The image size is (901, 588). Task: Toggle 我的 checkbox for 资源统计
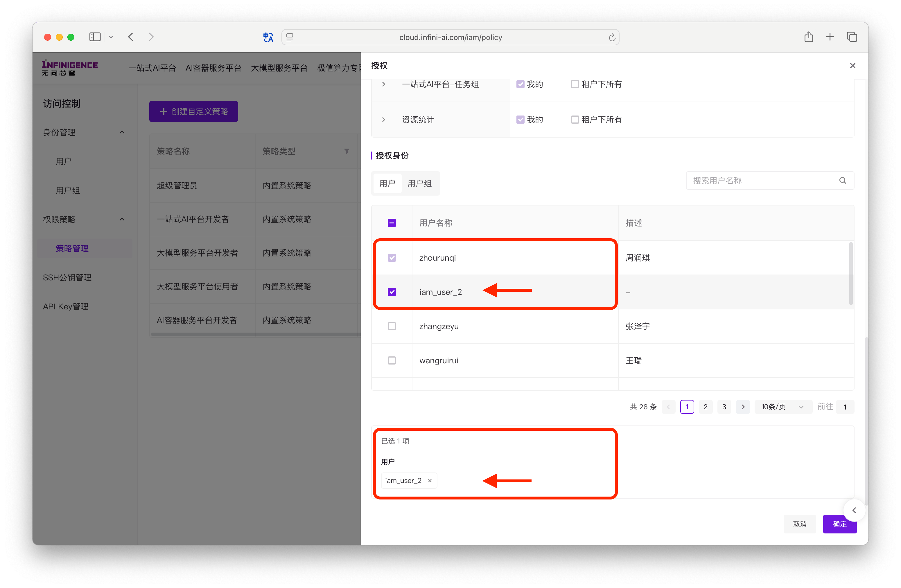tap(520, 120)
